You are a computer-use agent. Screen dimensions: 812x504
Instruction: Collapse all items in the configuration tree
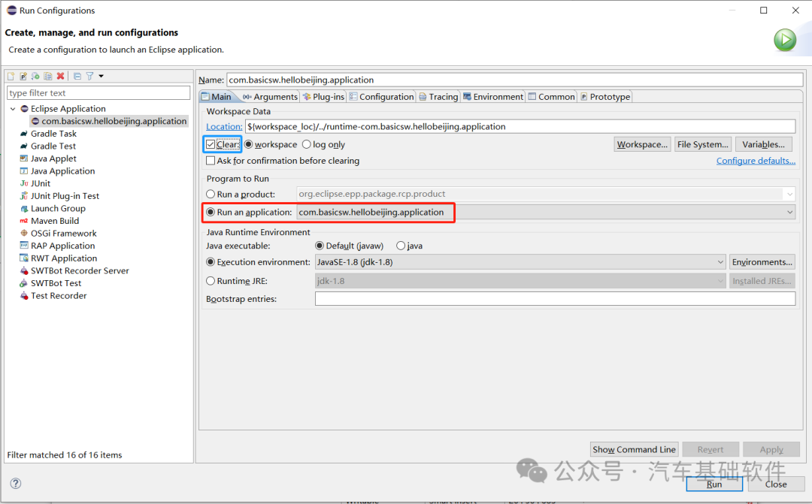coord(77,76)
